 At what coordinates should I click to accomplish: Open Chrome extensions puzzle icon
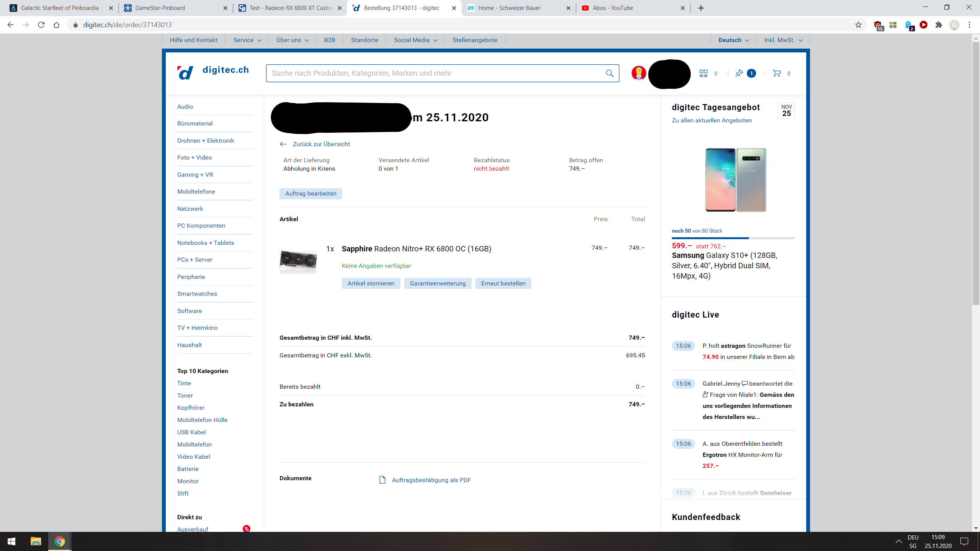point(939,25)
